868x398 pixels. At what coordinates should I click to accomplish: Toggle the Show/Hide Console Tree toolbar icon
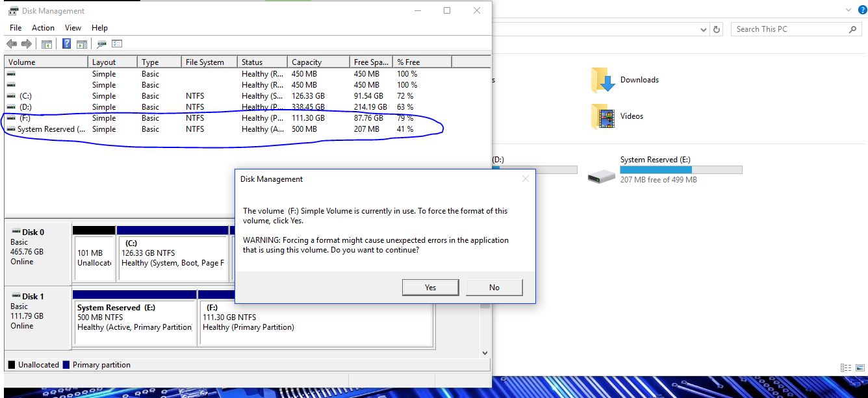click(x=47, y=44)
